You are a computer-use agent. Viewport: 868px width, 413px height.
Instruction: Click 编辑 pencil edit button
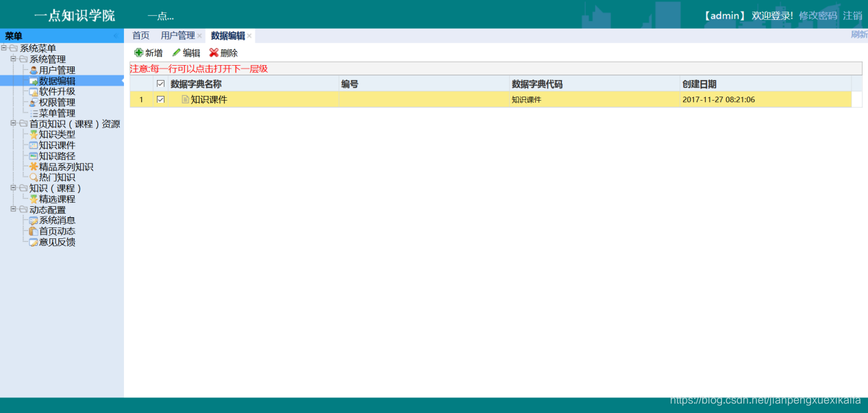(x=186, y=53)
